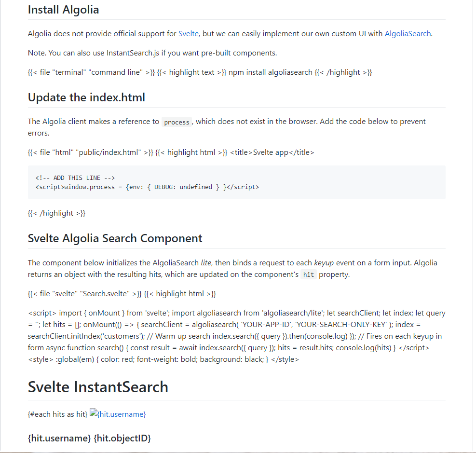Click the broken image icon before {hit.username}
Image resolution: width=476 pixels, height=453 pixels.
pyautogui.click(x=94, y=413)
